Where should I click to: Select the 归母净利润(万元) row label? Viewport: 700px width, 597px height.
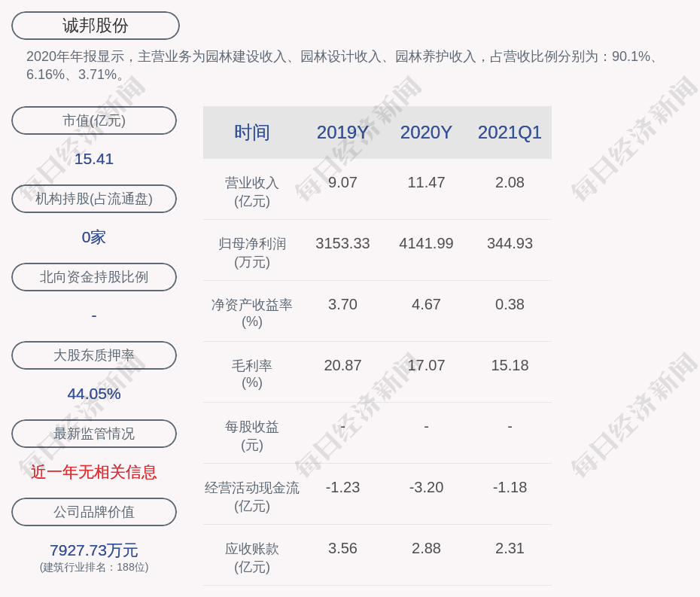[251, 252]
